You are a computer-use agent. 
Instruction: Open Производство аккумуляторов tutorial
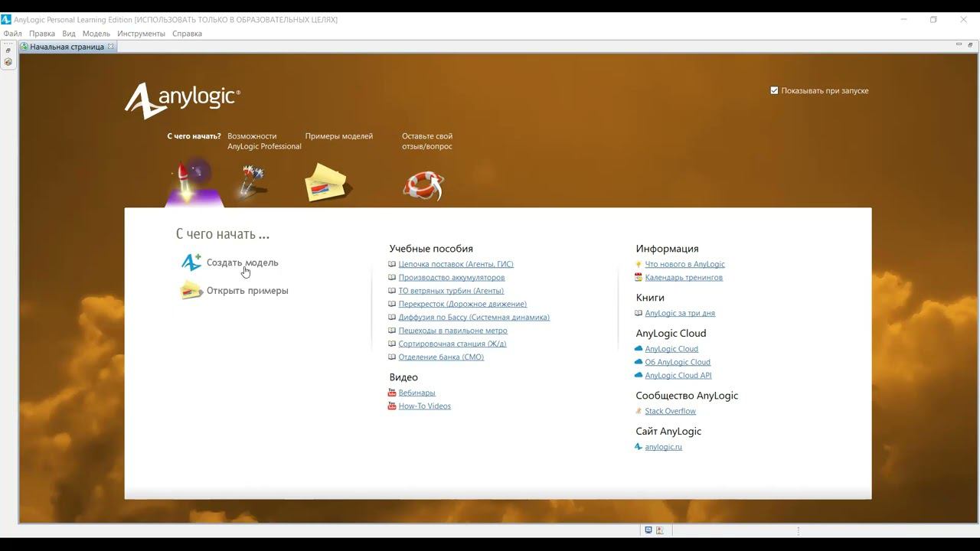coord(452,277)
